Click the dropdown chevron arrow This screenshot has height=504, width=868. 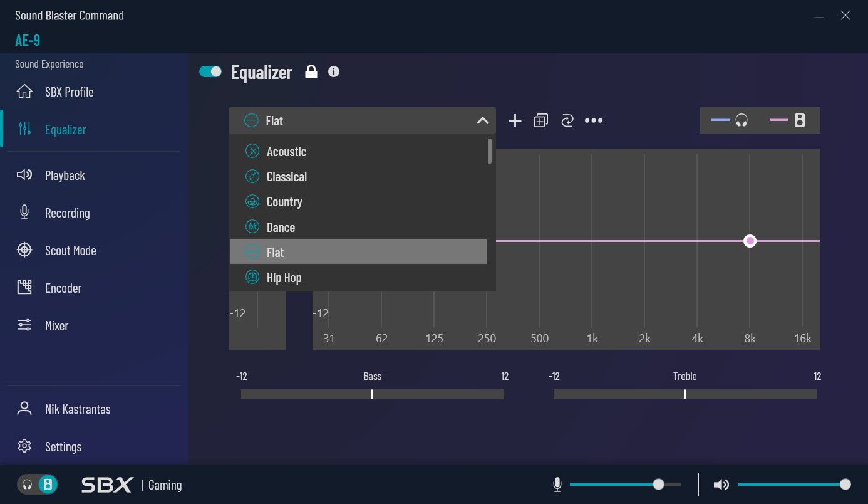pos(482,120)
